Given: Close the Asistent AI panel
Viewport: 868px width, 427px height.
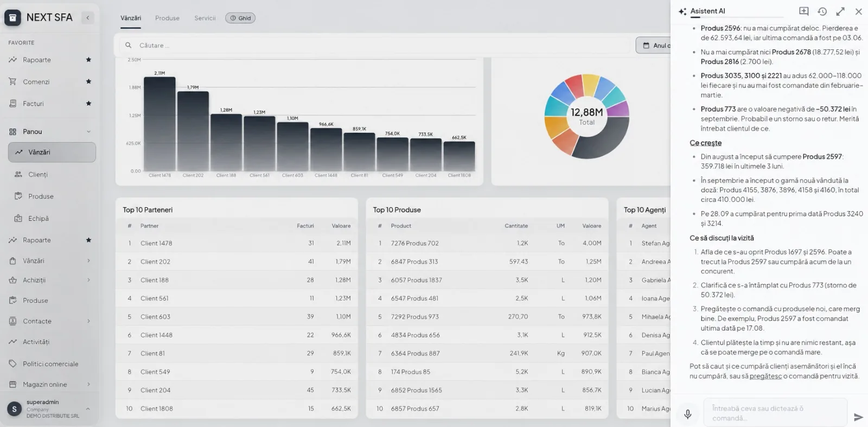Looking at the screenshot, I should point(858,11).
